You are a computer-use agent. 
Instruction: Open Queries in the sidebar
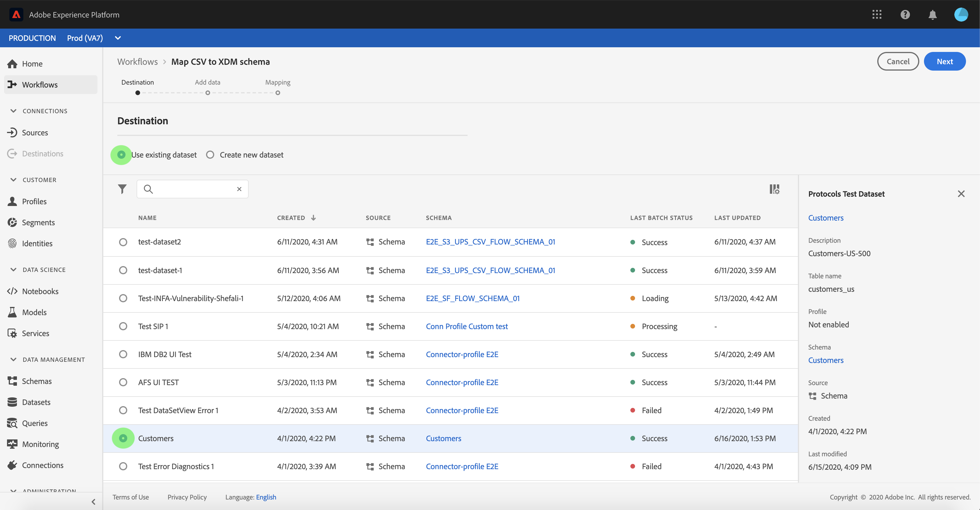(35, 423)
